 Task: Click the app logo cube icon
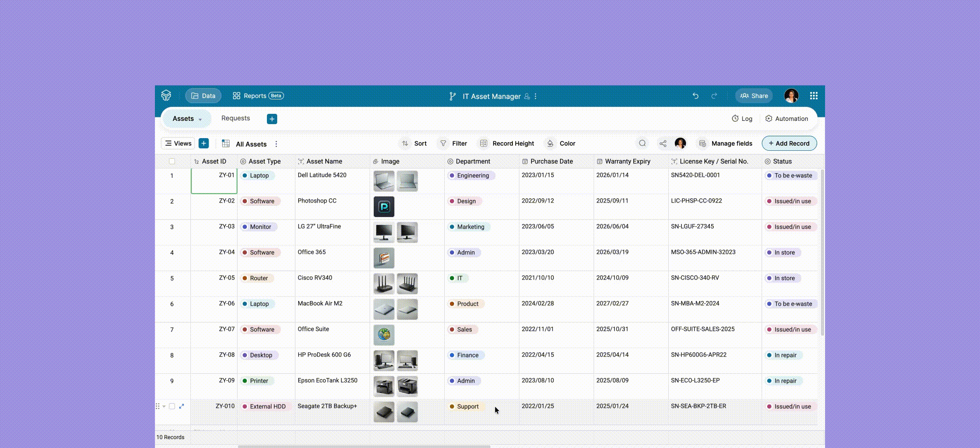point(167,96)
